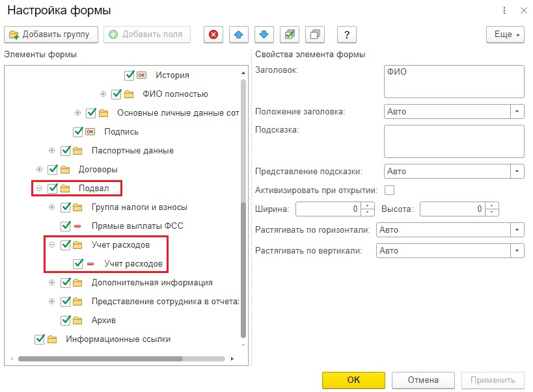Click the Заголовок text field
533x392 pixels.
pos(454,81)
